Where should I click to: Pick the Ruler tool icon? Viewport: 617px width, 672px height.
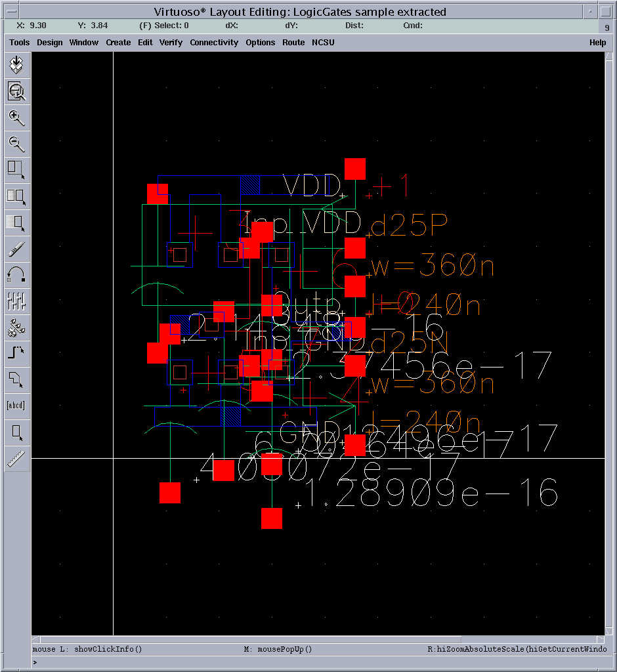16,458
